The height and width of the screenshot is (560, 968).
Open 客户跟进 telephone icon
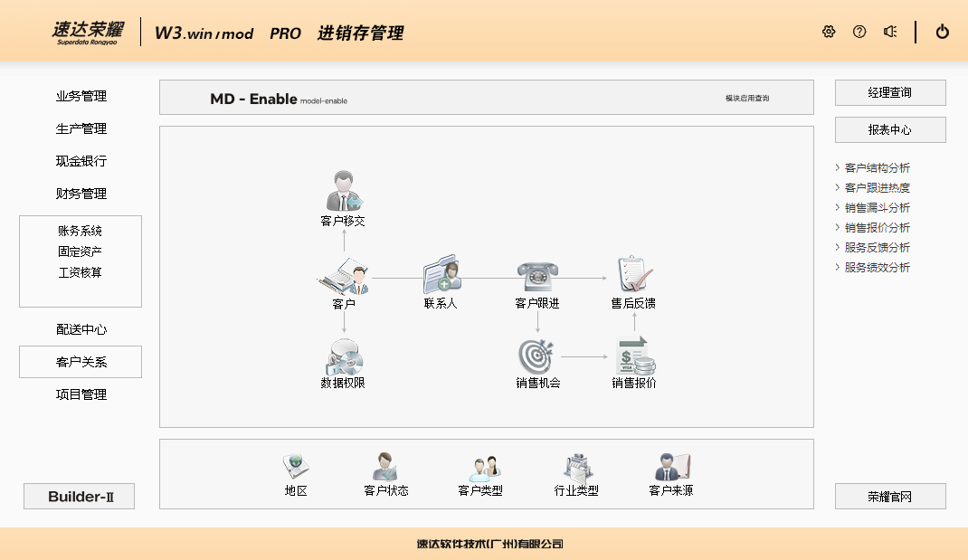coord(536,274)
